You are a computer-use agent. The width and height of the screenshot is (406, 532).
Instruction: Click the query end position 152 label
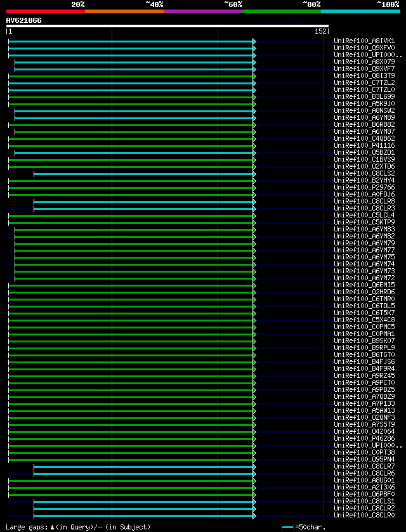[x=321, y=31]
